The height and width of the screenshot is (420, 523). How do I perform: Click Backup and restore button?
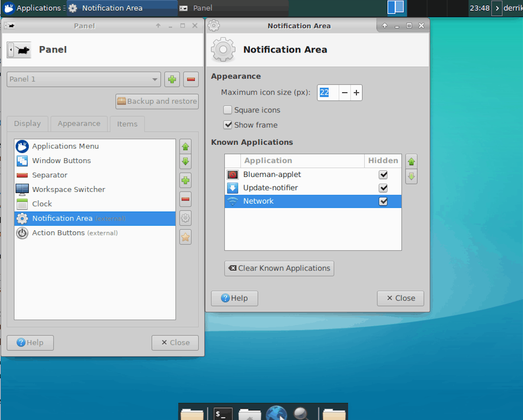[x=157, y=101]
